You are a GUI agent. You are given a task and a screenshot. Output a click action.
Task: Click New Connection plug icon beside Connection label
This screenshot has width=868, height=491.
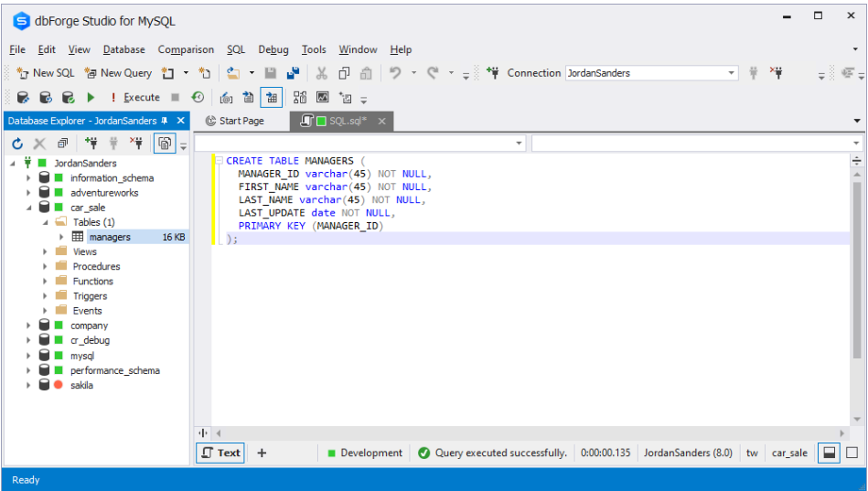tap(492, 73)
